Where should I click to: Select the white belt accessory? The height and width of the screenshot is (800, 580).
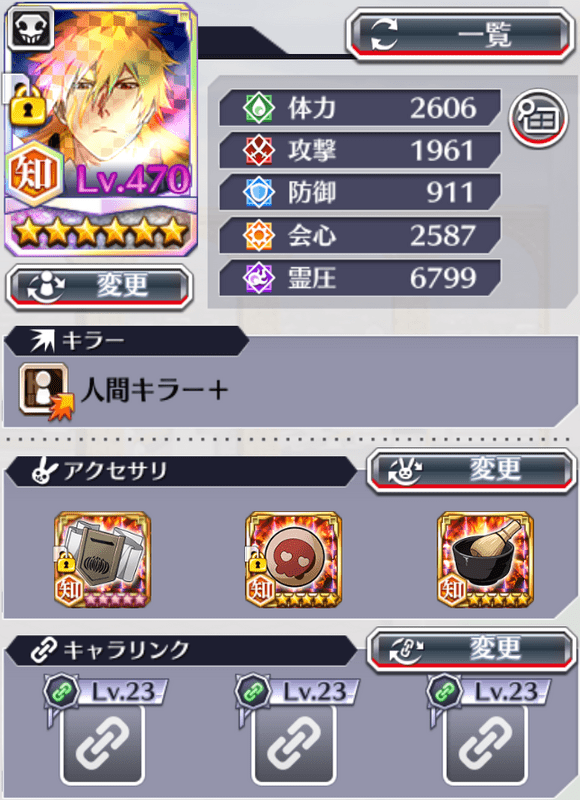click(103, 560)
